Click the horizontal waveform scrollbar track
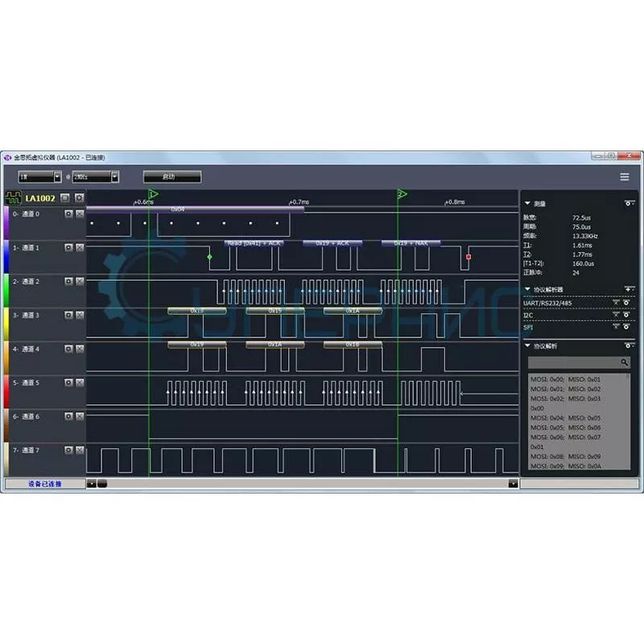644x644 pixels. (x=306, y=484)
